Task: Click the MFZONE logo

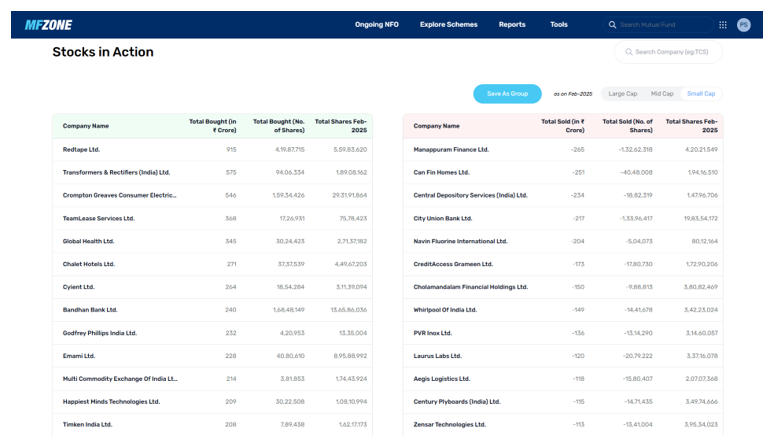Action: click(x=48, y=25)
